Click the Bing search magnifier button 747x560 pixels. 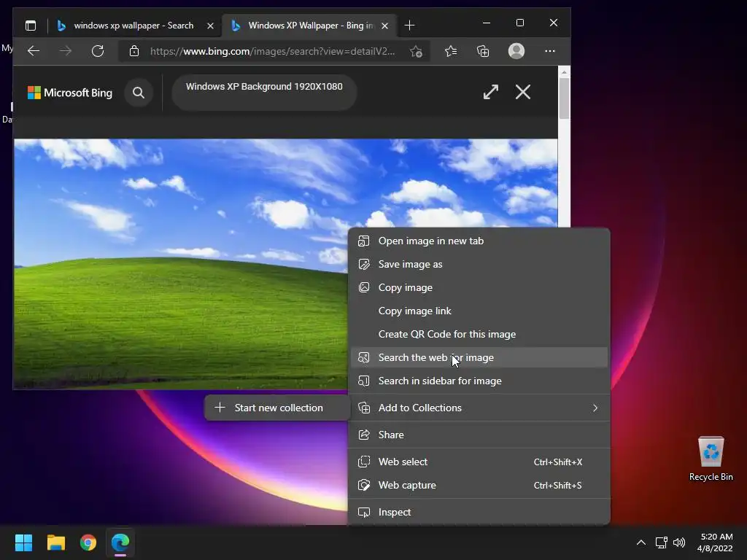[x=139, y=93]
